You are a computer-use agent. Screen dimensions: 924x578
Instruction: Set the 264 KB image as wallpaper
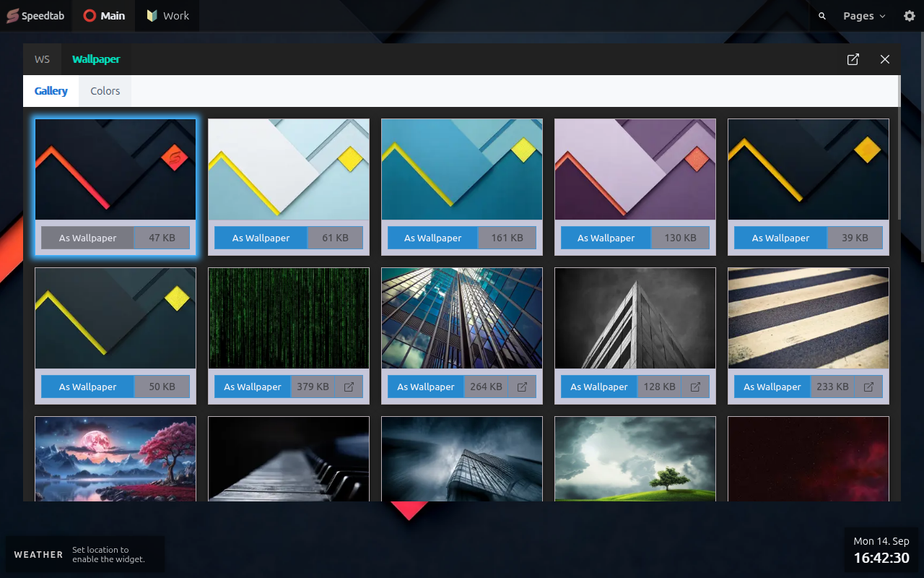[x=426, y=387]
